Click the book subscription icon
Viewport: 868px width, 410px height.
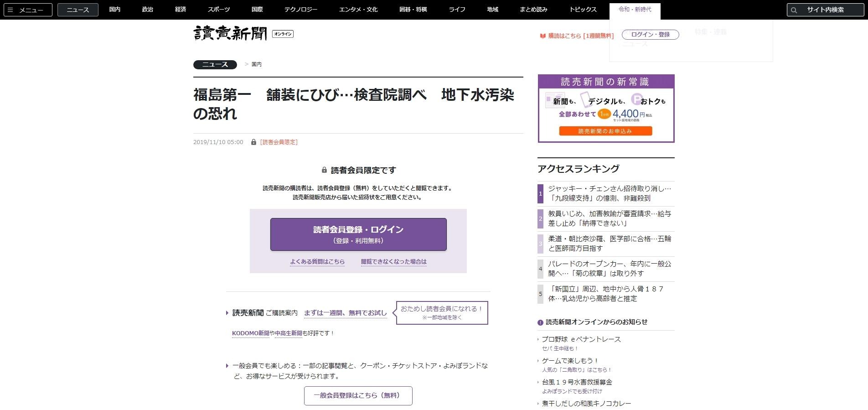click(542, 36)
